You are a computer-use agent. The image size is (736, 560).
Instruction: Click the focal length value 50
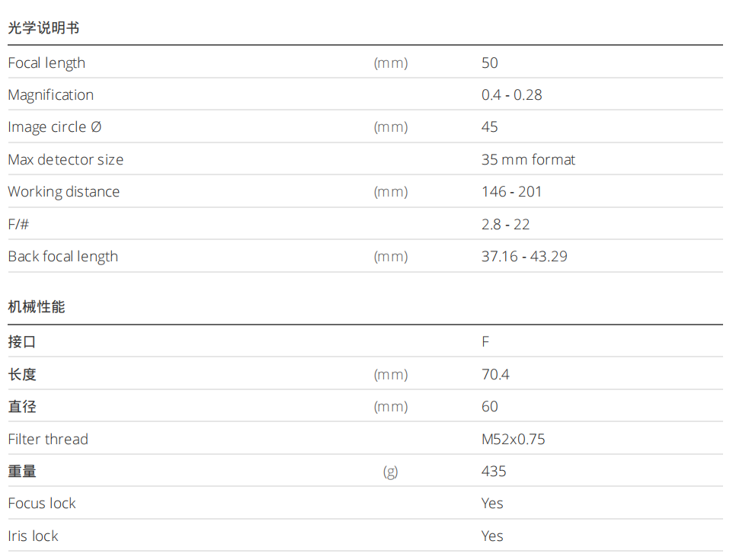490,63
